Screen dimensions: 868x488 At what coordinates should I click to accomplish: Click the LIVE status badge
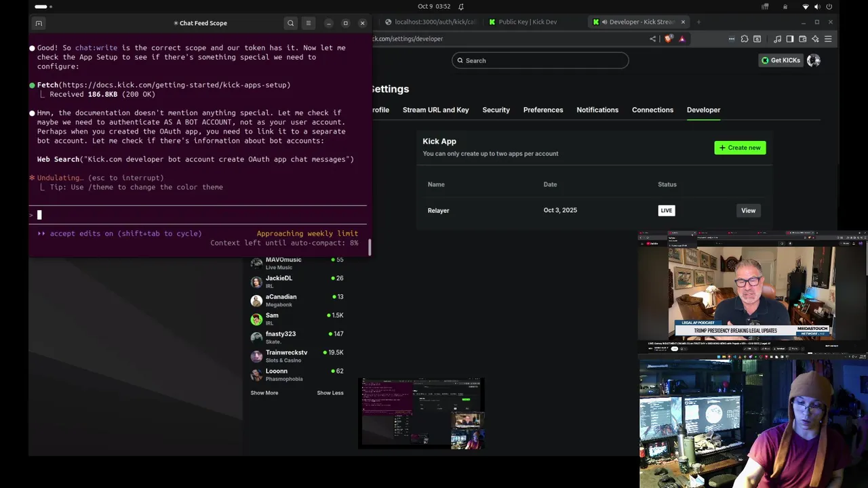coord(666,210)
